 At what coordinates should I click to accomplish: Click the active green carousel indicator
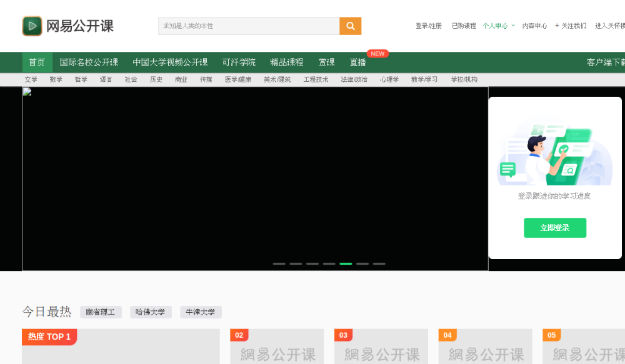click(346, 263)
